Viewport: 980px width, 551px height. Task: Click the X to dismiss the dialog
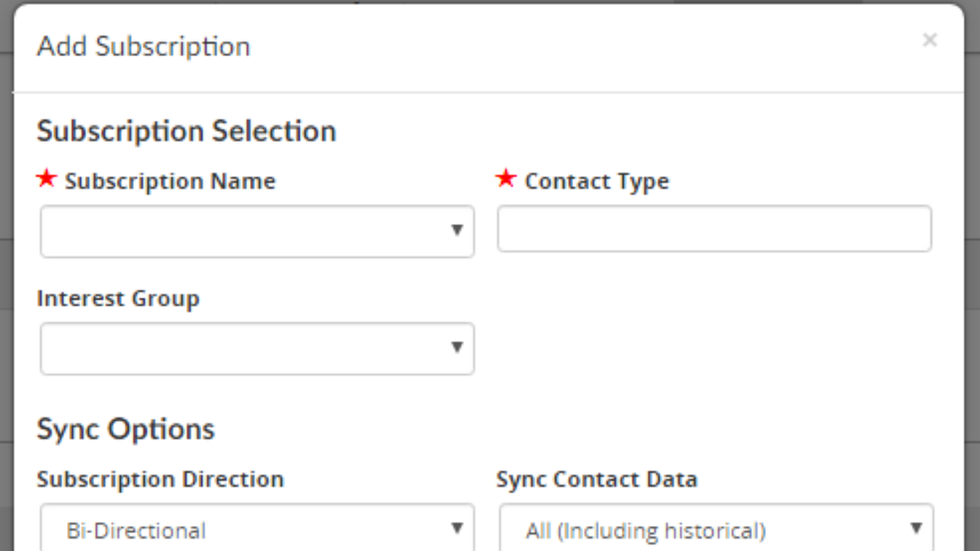(x=930, y=40)
